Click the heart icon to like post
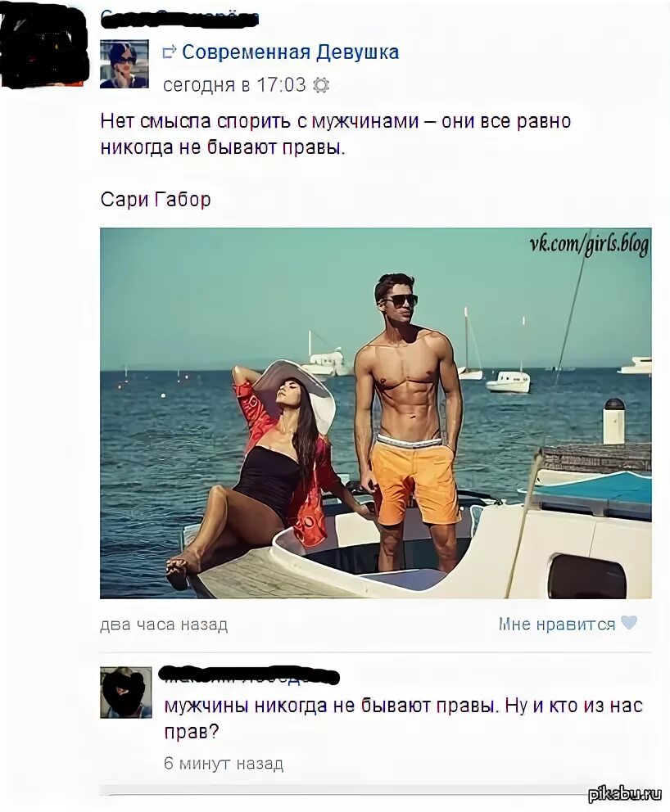This screenshot has height=812, width=670. (629, 623)
